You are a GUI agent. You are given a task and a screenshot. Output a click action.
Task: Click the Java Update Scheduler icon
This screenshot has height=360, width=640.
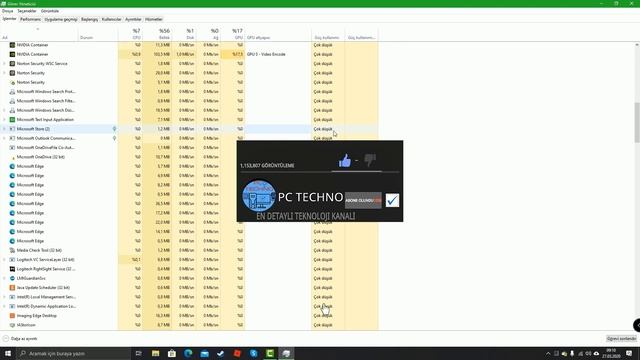pyautogui.click(x=12, y=288)
